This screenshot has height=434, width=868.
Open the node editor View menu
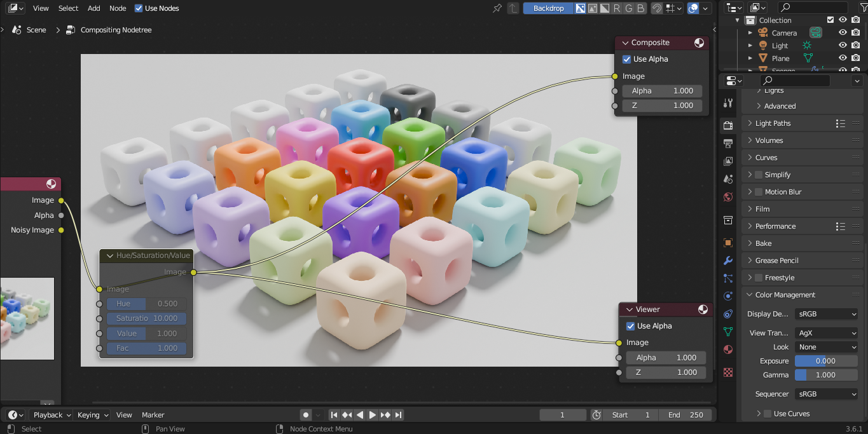coord(41,8)
